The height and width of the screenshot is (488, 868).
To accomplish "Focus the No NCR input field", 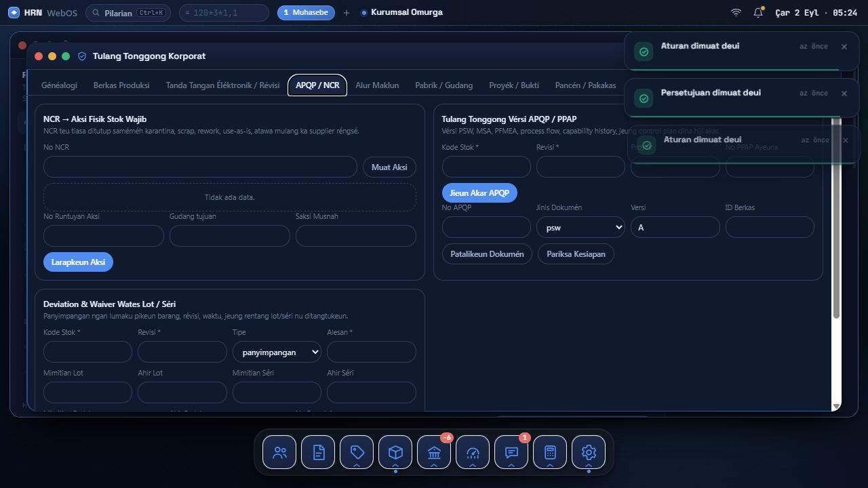I will click(200, 167).
